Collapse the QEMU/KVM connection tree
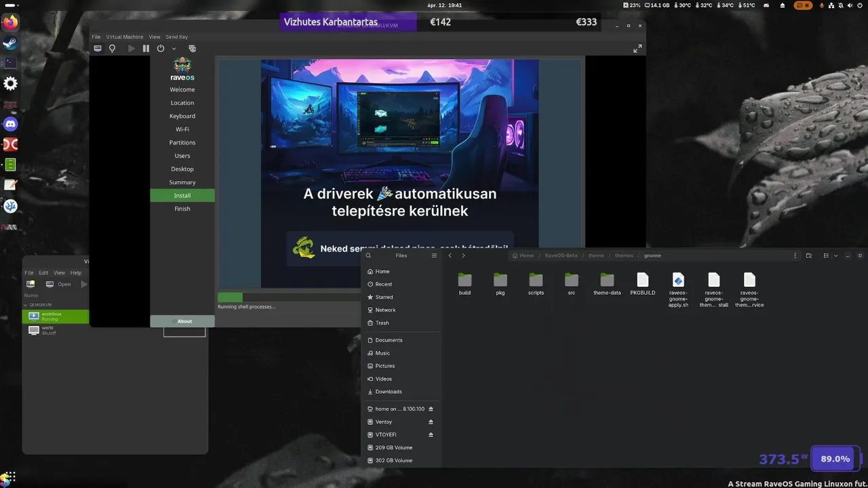This screenshot has height=488, width=868. (x=26, y=305)
